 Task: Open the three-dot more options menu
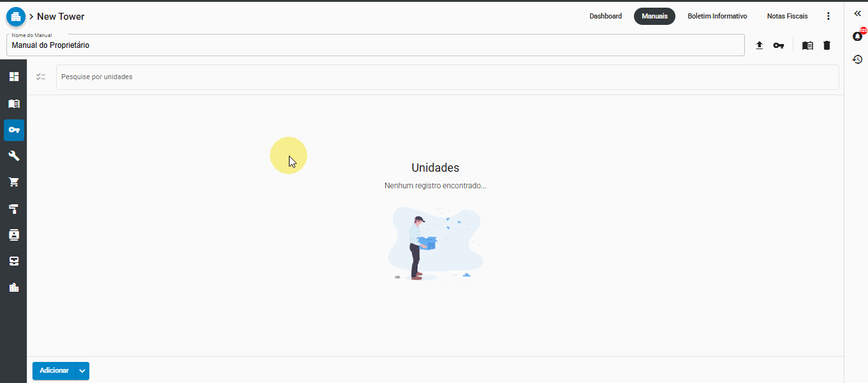tap(828, 16)
